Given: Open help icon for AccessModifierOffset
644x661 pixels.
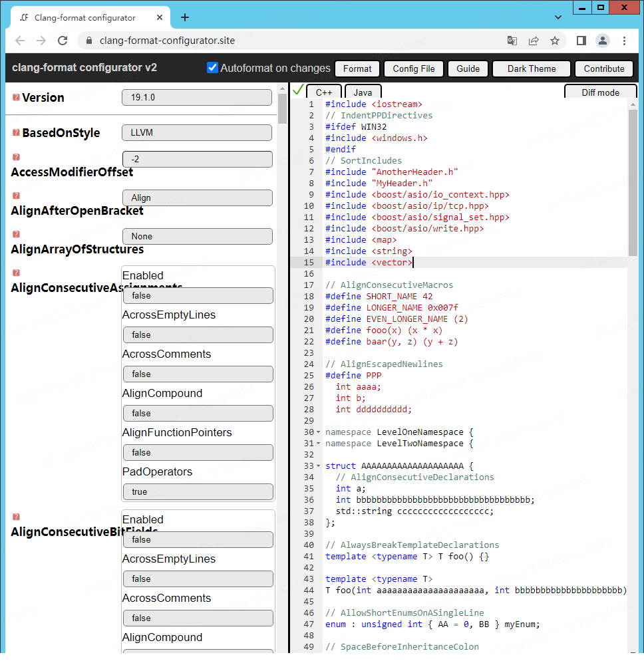Looking at the screenshot, I should tap(16, 157).
